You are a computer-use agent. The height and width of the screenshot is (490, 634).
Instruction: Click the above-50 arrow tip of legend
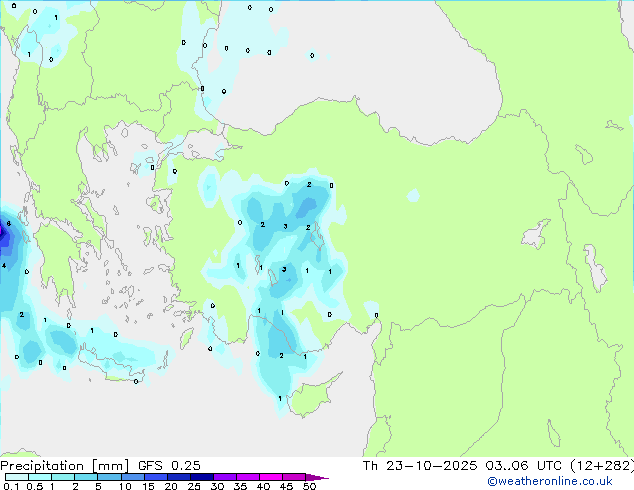coord(317,477)
